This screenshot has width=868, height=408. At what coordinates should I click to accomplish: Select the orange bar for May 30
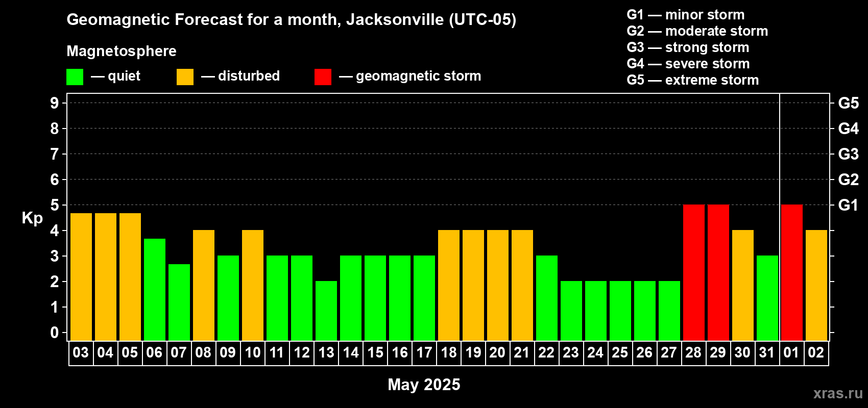743,286
